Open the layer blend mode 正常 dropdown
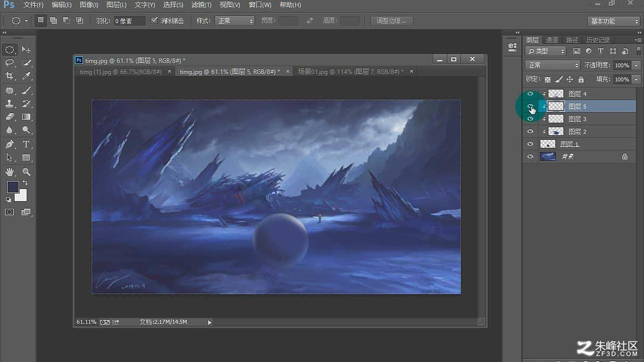The width and height of the screenshot is (644, 362). pos(552,65)
